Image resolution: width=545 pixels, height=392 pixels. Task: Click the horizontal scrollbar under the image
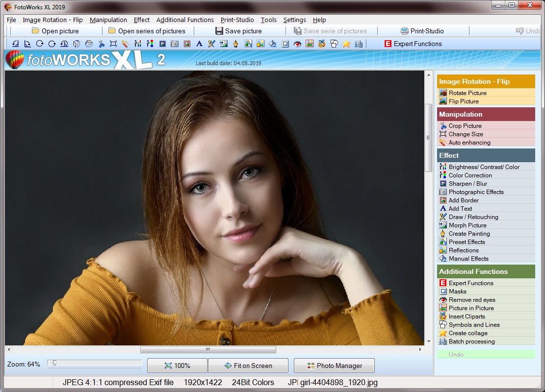tap(208, 350)
